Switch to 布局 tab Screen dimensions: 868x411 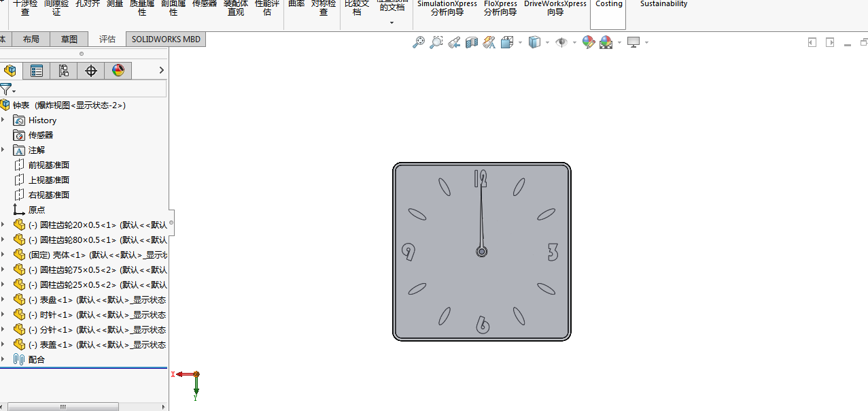click(x=31, y=39)
